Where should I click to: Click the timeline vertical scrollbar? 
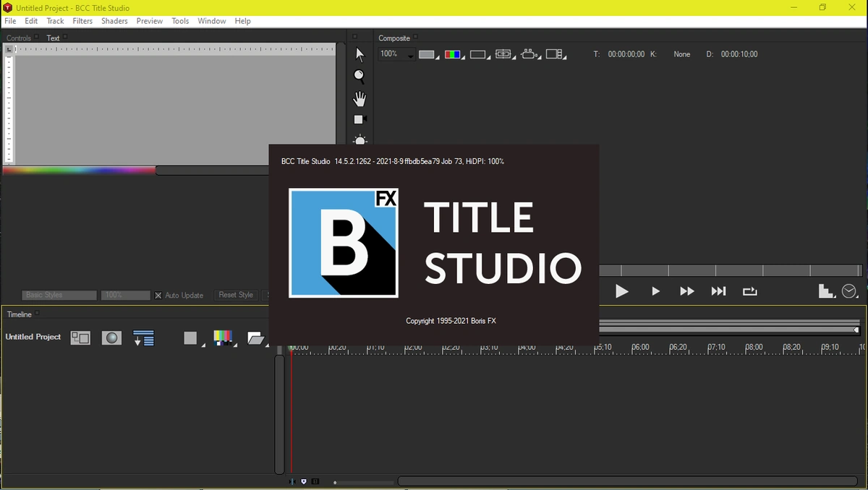tap(279, 414)
